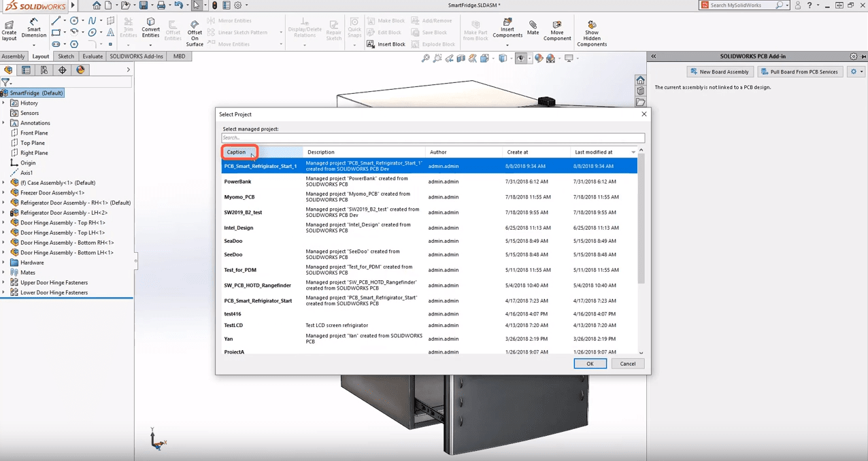Open the Smart Dimension dropdown arrow
The image size is (868, 461).
(33, 45)
